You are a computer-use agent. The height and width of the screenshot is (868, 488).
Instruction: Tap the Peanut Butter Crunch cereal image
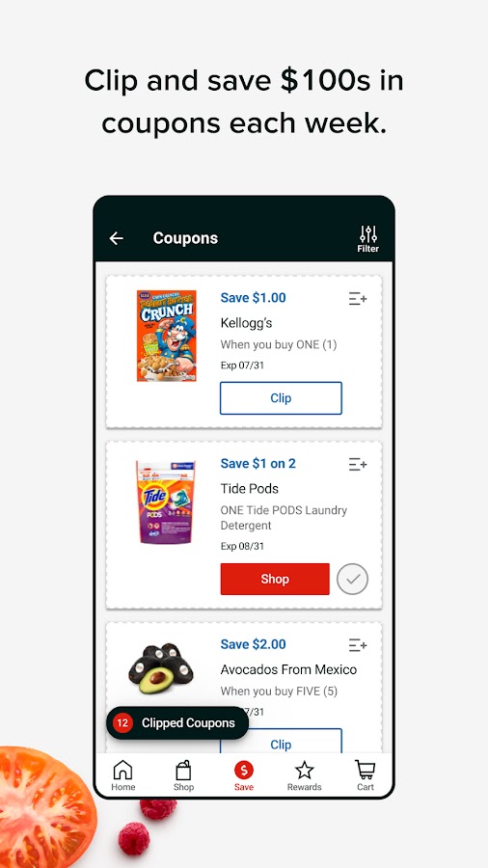click(167, 336)
